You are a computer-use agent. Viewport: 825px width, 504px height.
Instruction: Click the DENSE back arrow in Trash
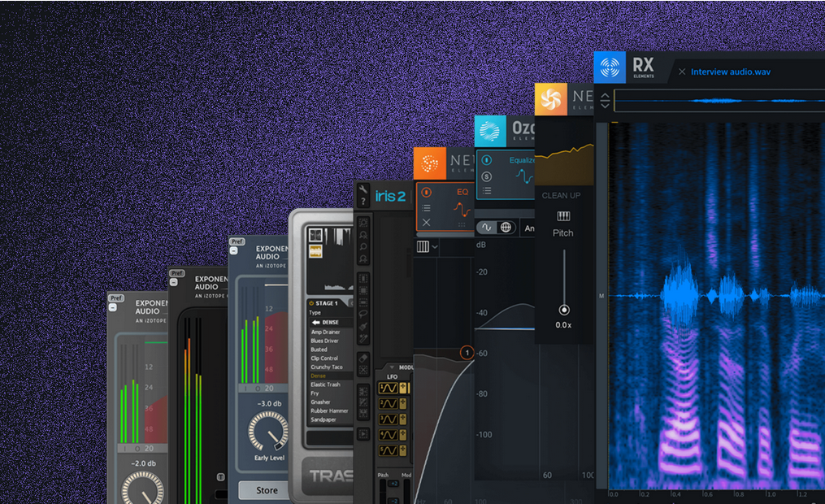[x=315, y=322]
